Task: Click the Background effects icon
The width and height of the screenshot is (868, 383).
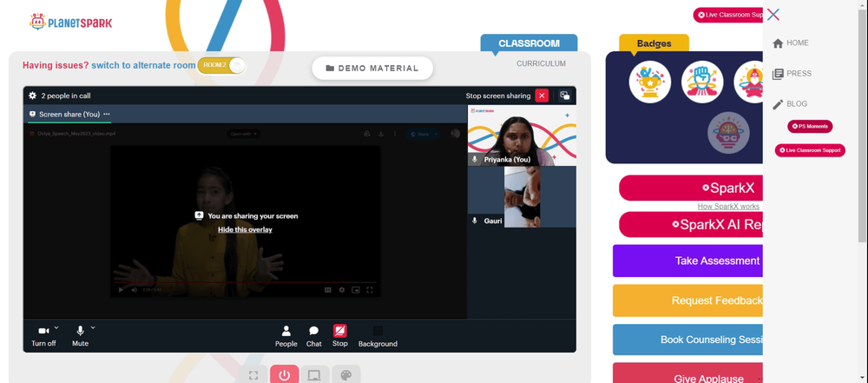Action: coord(378,331)
